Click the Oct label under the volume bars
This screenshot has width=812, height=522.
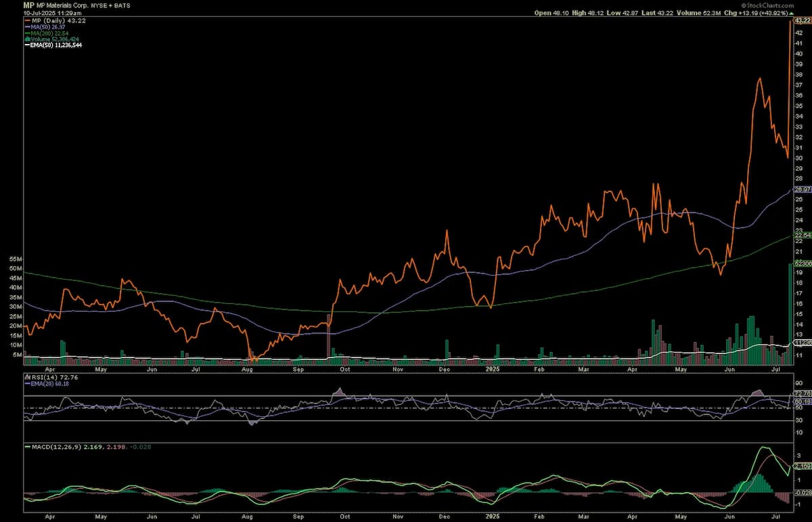(x=345, y=370)
